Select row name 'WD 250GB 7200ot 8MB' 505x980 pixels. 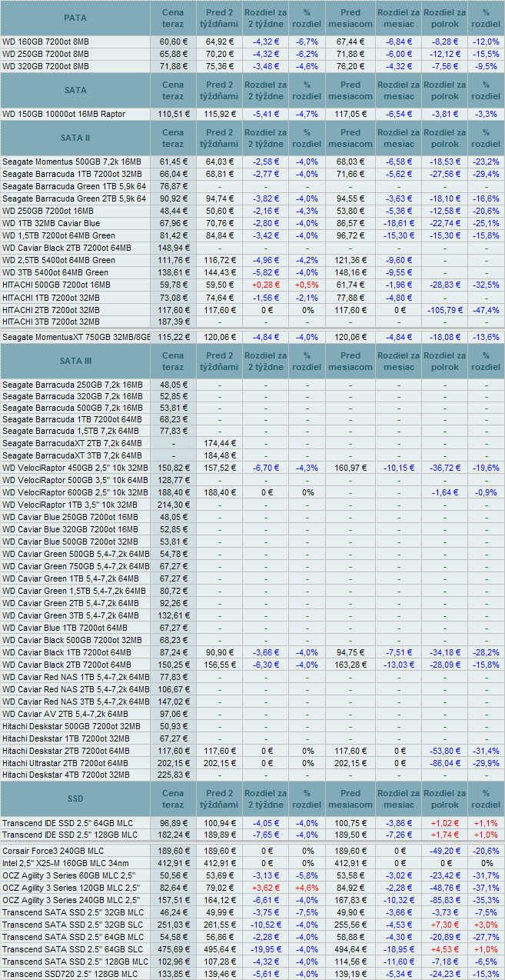[x=45, y=54]
